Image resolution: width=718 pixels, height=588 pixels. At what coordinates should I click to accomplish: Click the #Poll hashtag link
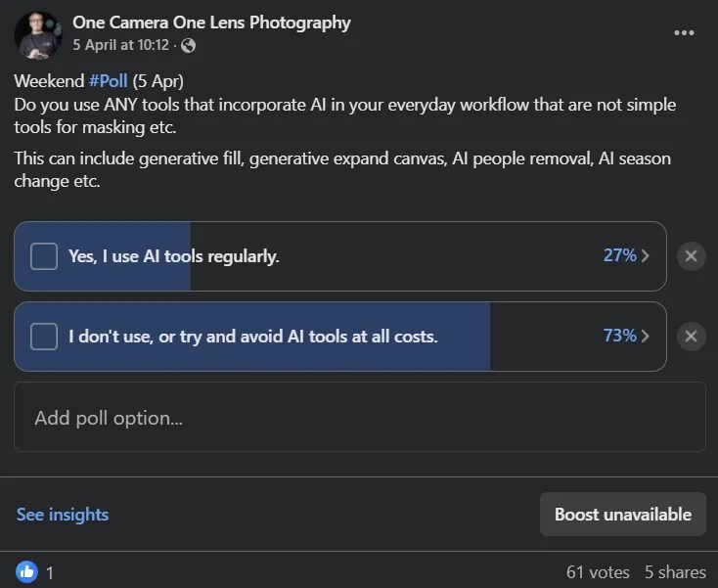[108, 81]
